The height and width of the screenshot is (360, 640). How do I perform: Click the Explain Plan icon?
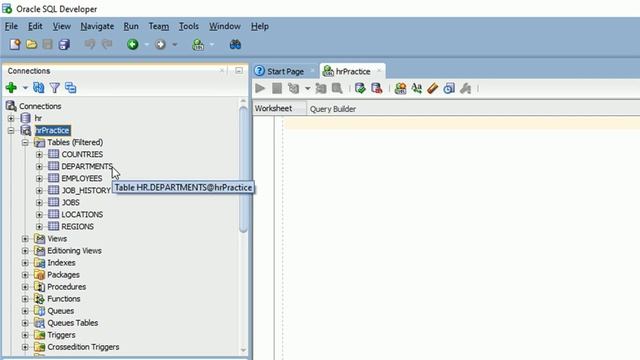337,88
